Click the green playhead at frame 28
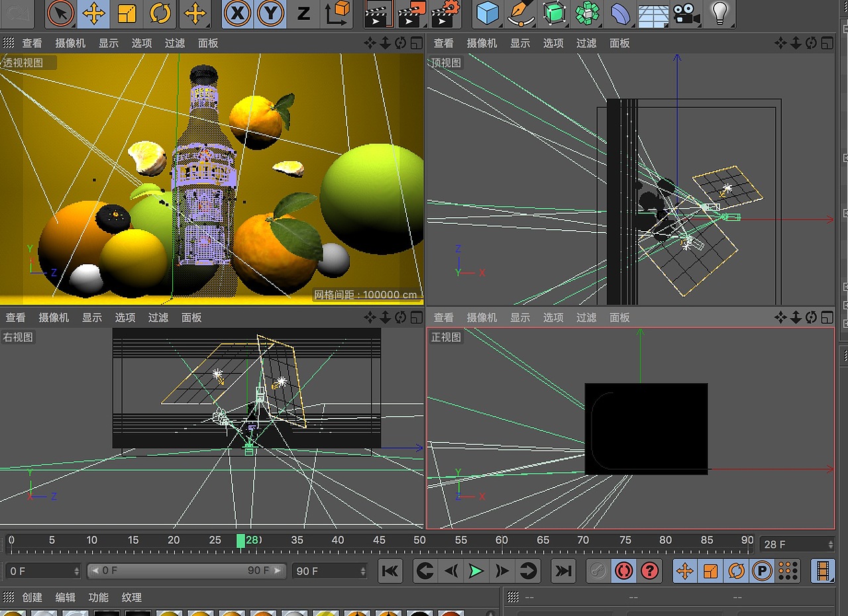848x616 pixels. (240, 540)
